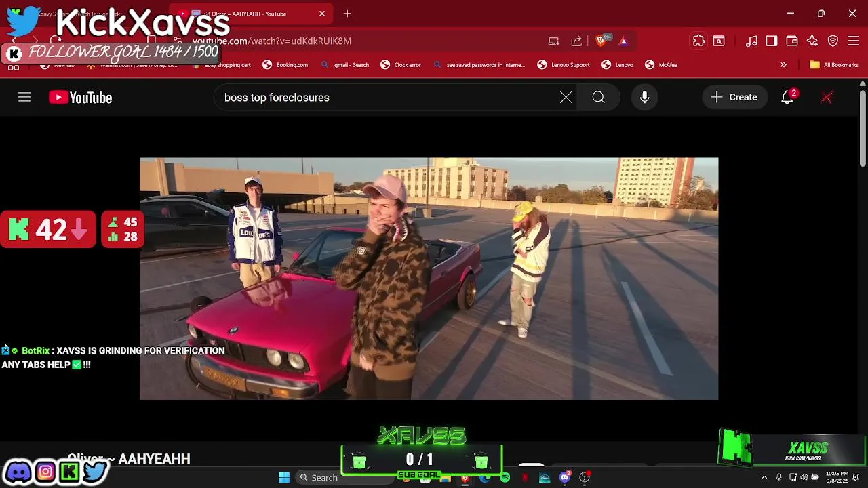Open the Brave main menu

click(853, 41)
